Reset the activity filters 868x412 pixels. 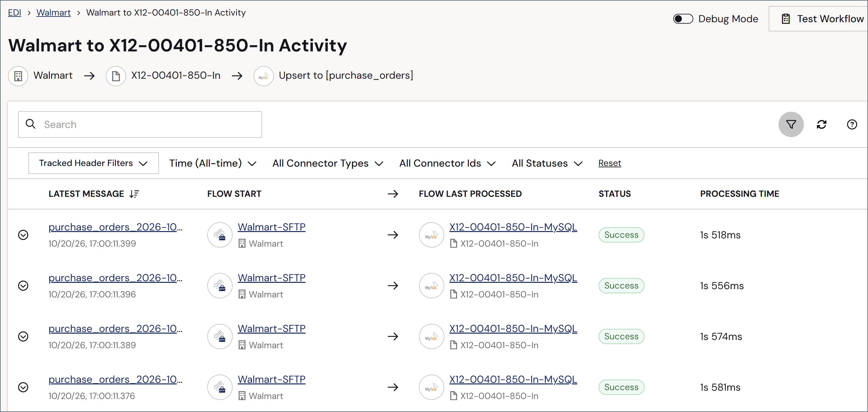[x=609, y=163]
